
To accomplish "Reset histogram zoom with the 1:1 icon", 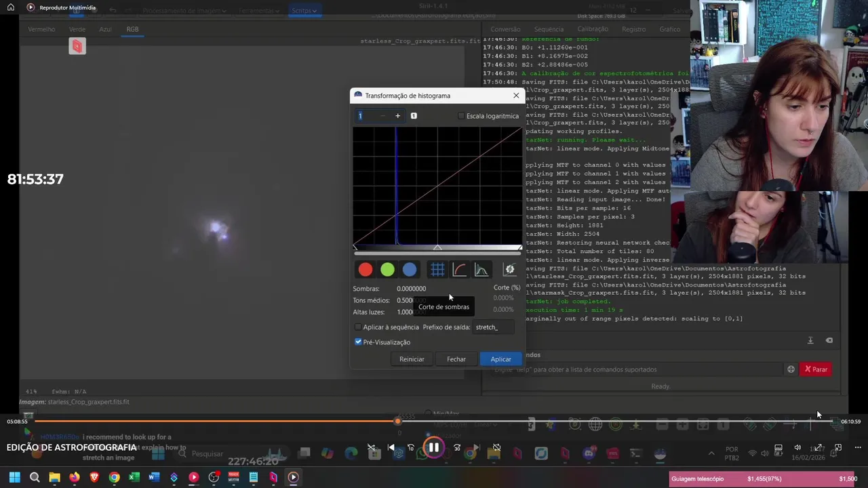I will pos(414,116).
